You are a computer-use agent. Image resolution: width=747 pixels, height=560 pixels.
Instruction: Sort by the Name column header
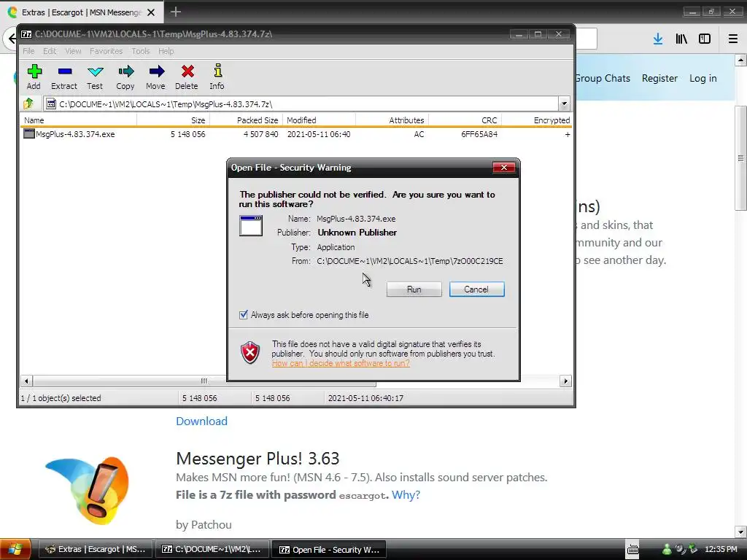click(x=79, y=120)
